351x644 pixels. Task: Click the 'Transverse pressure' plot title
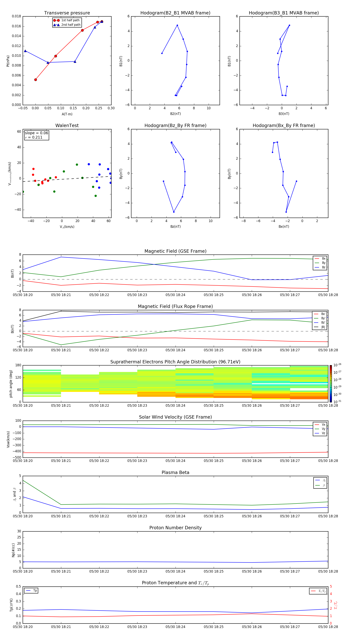point(67,13)
